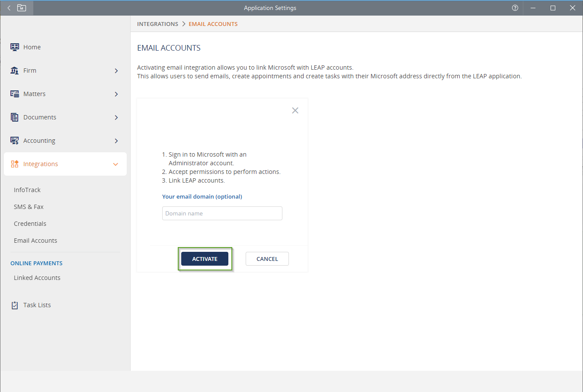This screenshot has height=392, width=583.
Task: Click the Domain name input field
Action: pyautogui.click(x=222, y=213)
